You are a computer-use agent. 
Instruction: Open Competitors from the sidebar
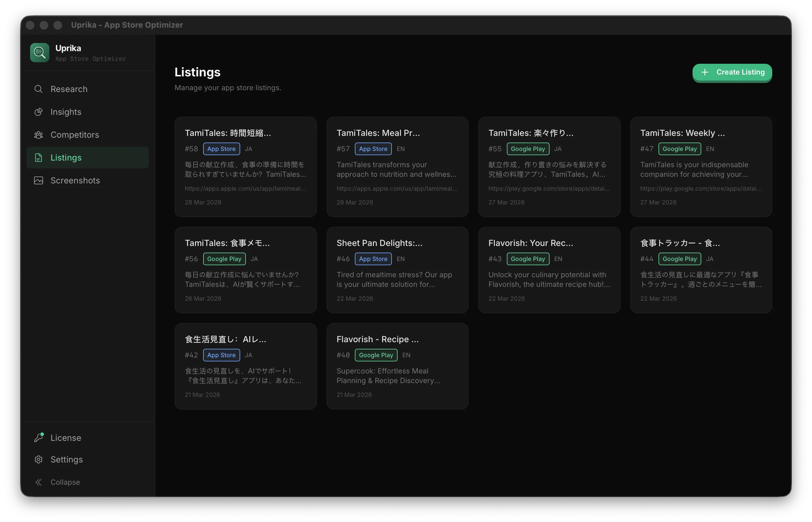pos(75,135)
